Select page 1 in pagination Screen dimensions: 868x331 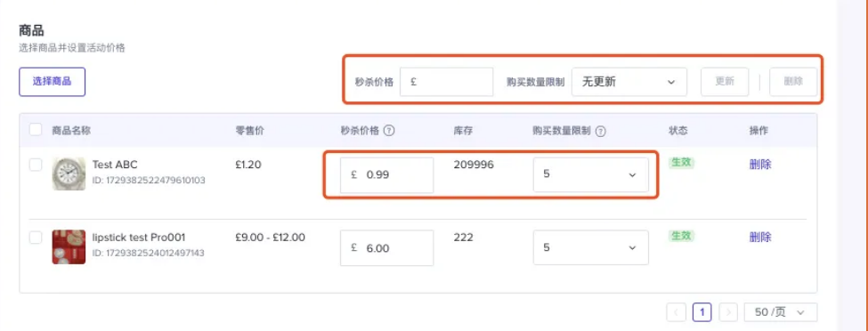702,312
